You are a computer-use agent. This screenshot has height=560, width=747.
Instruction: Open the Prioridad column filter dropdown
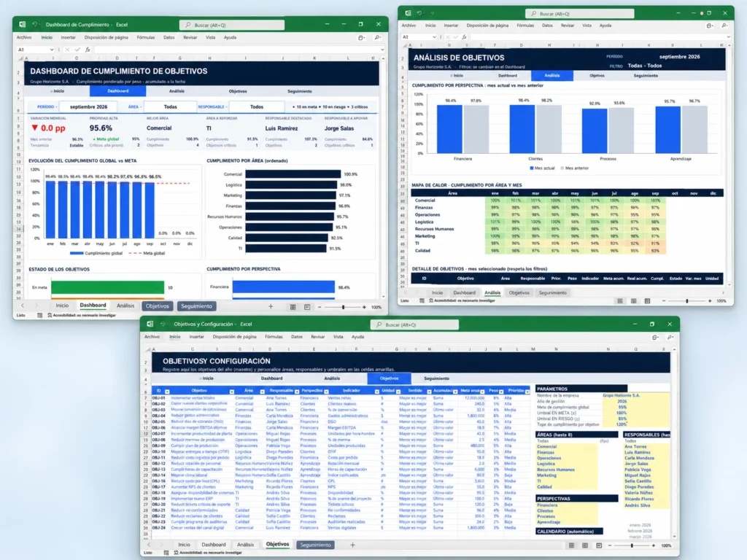point(527,392)
